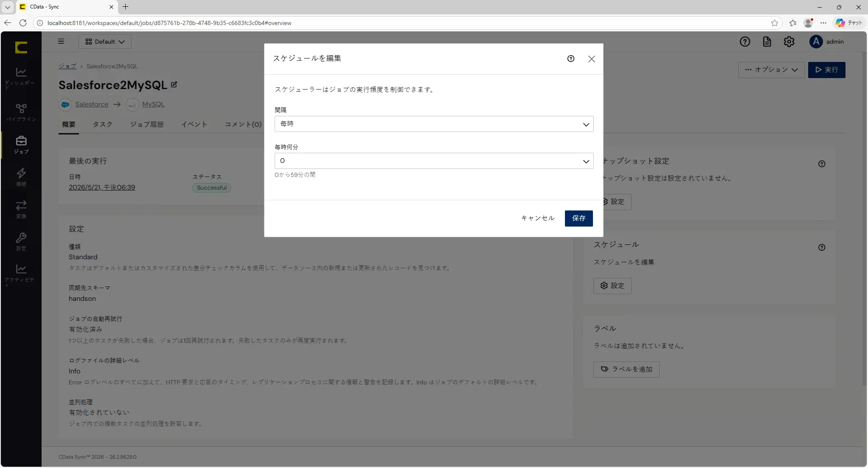The height and width of the screenshot is (468, 868).
Task: Switch to the イベント tab
Action: tap(194, 124)
